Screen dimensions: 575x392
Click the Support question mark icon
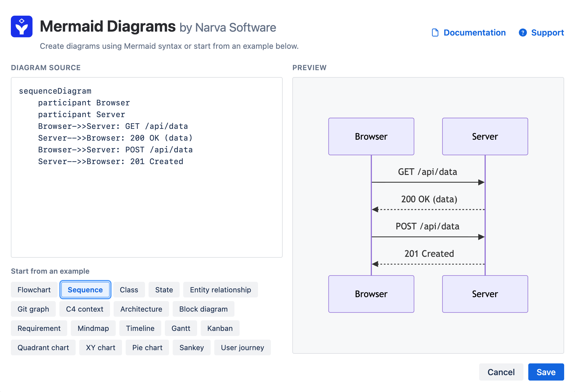523,33
